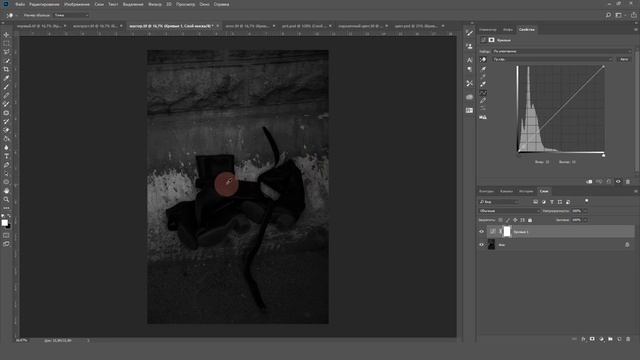
Task: Lock transparent pixels
Action: click(x=500, y=220)
